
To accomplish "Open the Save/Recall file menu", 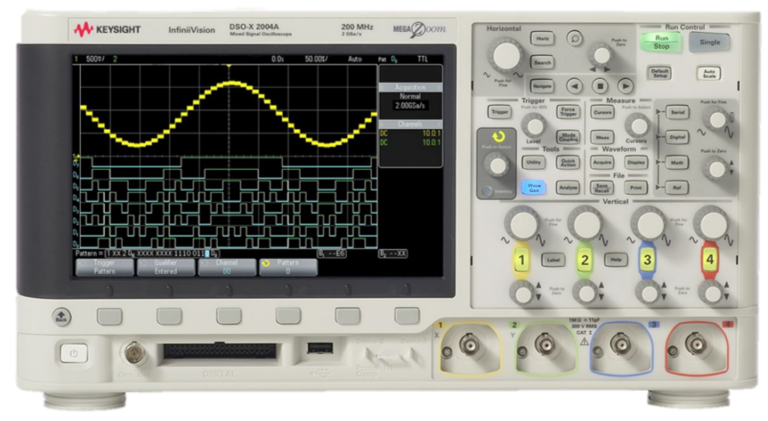I will click(602, 187).
